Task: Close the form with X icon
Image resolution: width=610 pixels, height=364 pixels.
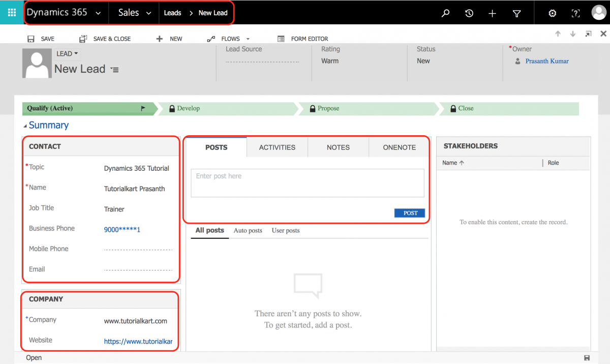Action: [x=603, y=34]
